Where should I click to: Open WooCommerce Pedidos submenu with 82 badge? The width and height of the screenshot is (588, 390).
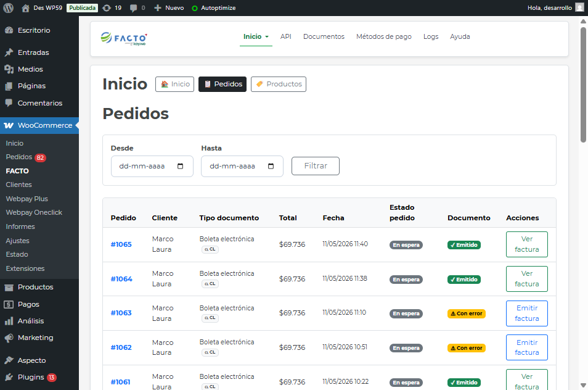25,157
